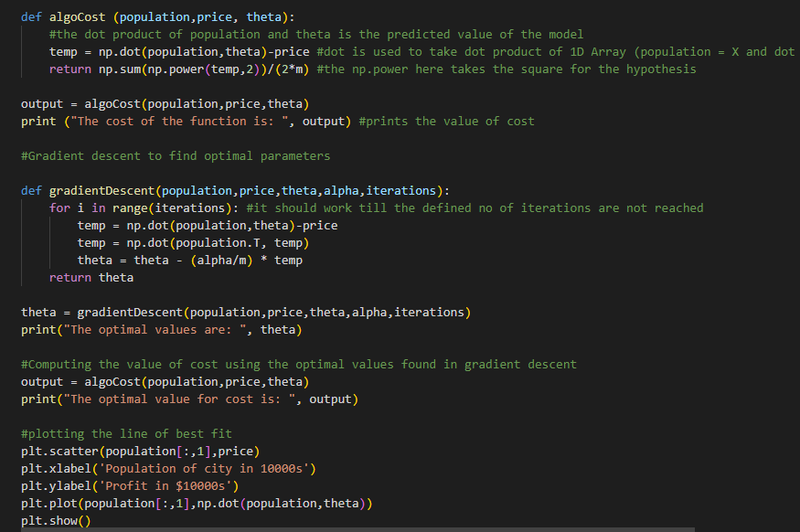Click the string 'Population of city in 10000s'
The height and width of the screenshot is (532, 800).
[x=204, y=469]
